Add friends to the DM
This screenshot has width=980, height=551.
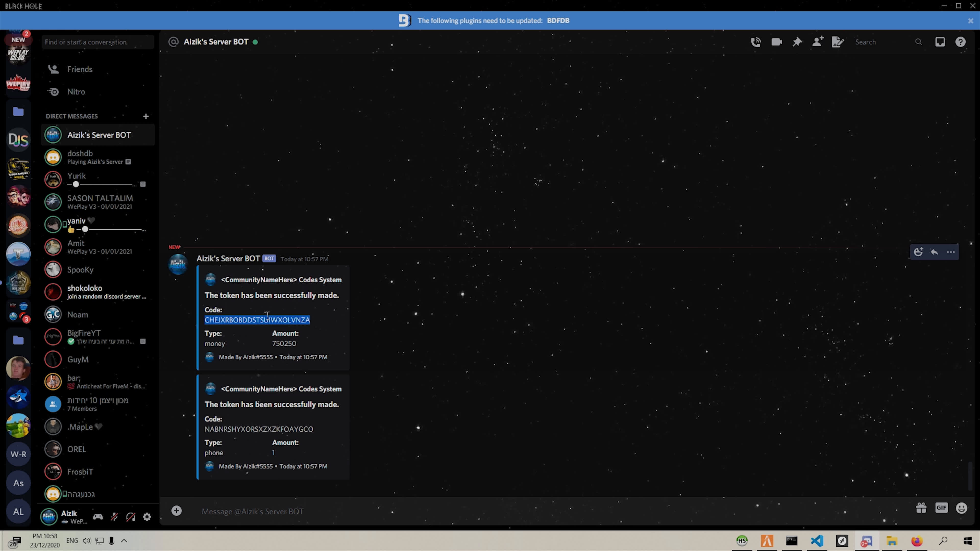817,42
